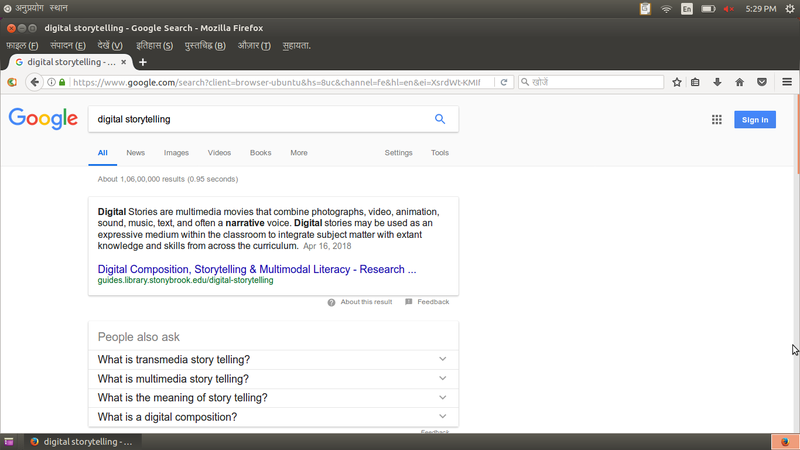The image size is (800, 450).
Task: Click the blue Google search magnifier
Action: (x=440, y=119)
